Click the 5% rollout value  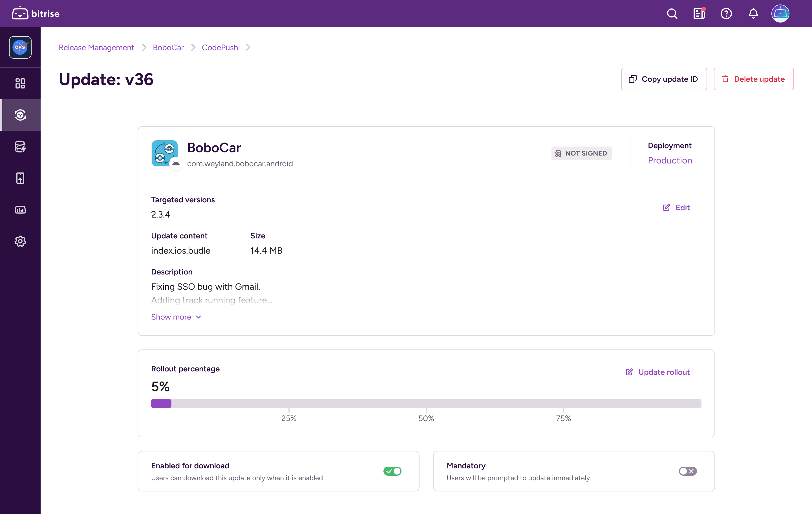160,386
